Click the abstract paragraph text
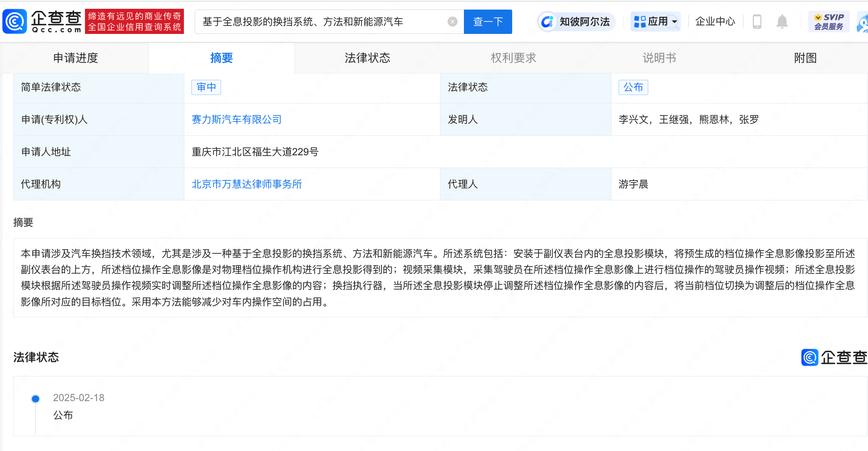This screenshot has height=451, width=868. (x=438, y=277)
